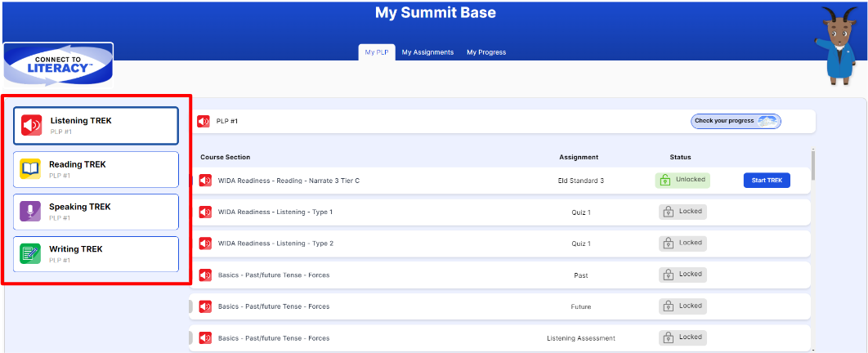Click the Locked badge on Listening Assessment row

(682, 337)
